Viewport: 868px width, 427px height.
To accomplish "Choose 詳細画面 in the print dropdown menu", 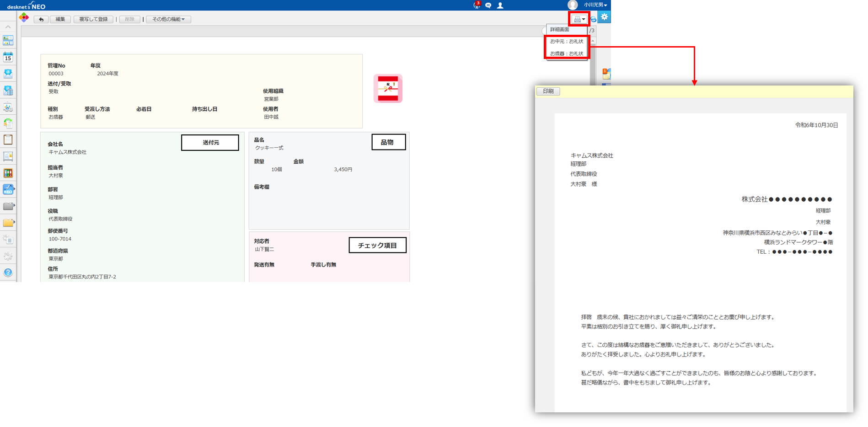I will point(561,29).
